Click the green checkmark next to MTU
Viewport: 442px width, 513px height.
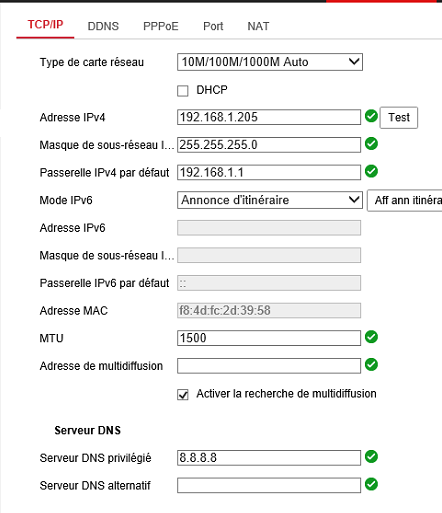click(x=371, y=337)
